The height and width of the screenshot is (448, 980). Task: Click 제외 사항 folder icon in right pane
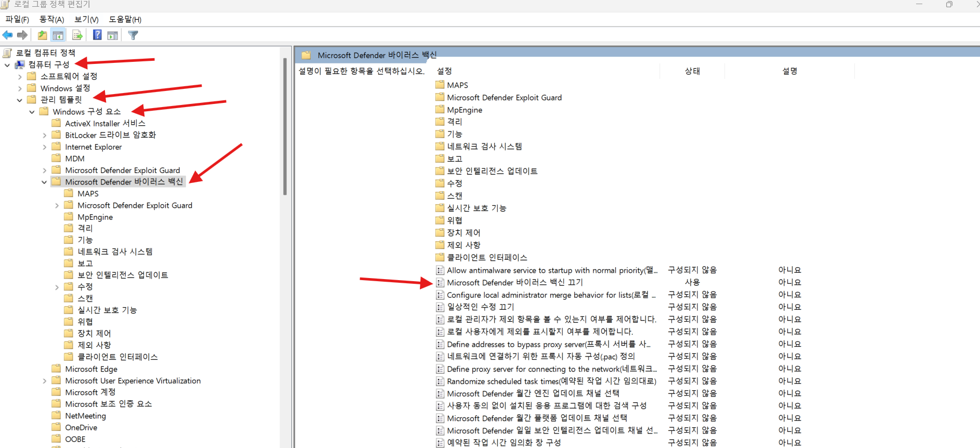point(440,245)
